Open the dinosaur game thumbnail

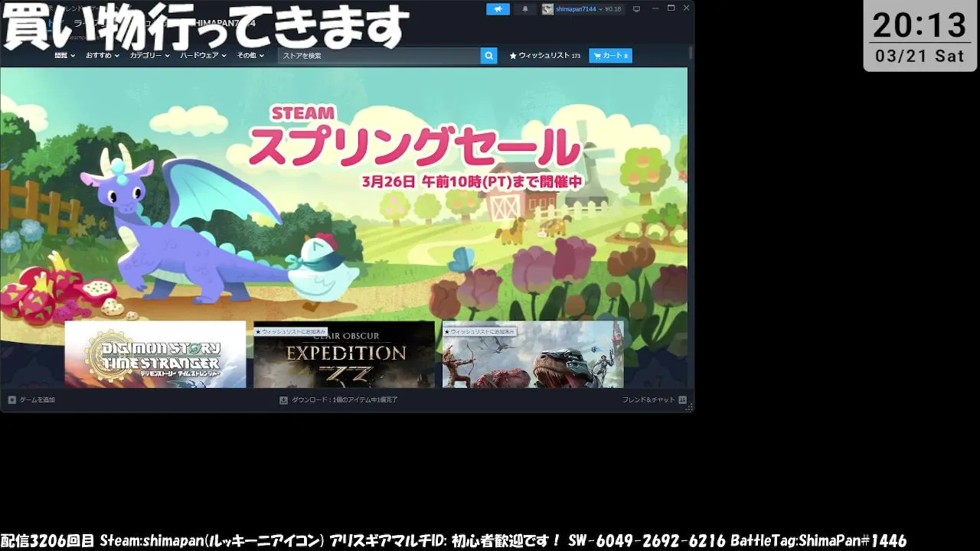pyautogui.click(x=533, y=354)
